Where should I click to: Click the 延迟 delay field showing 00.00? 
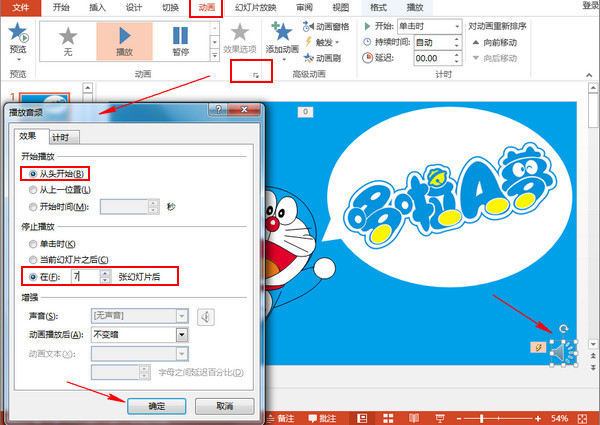tap(434, 58)
